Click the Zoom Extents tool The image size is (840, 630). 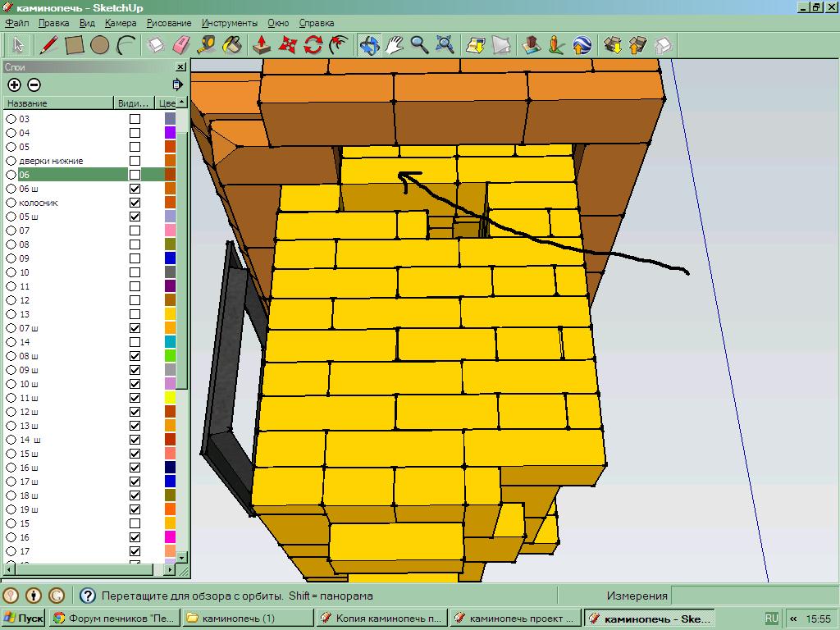pos(445,44)
